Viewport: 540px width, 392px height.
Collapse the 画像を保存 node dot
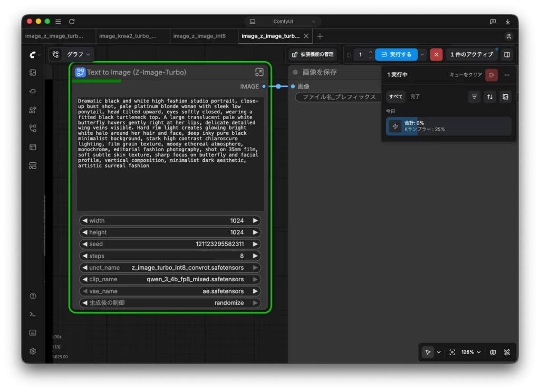(x=295, y=72)
